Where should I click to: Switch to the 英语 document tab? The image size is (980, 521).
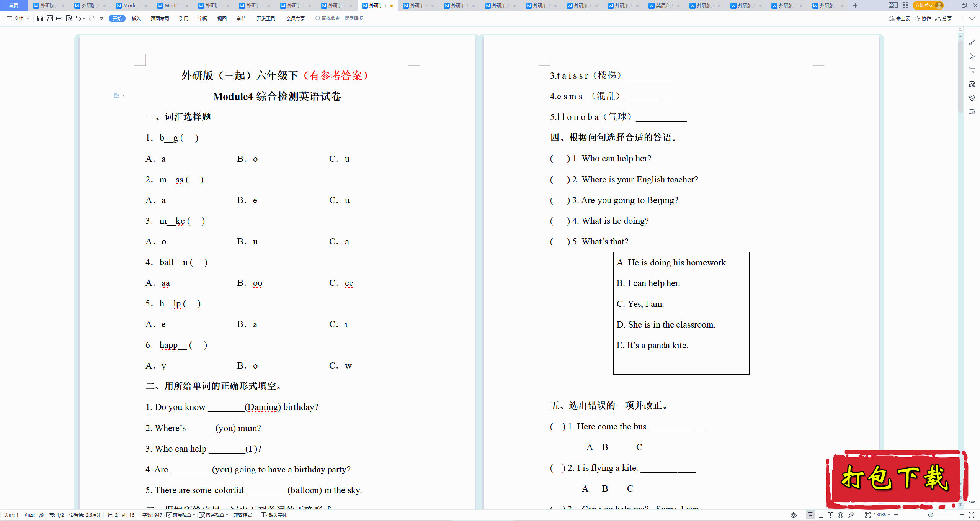click(x=664, y=5)
